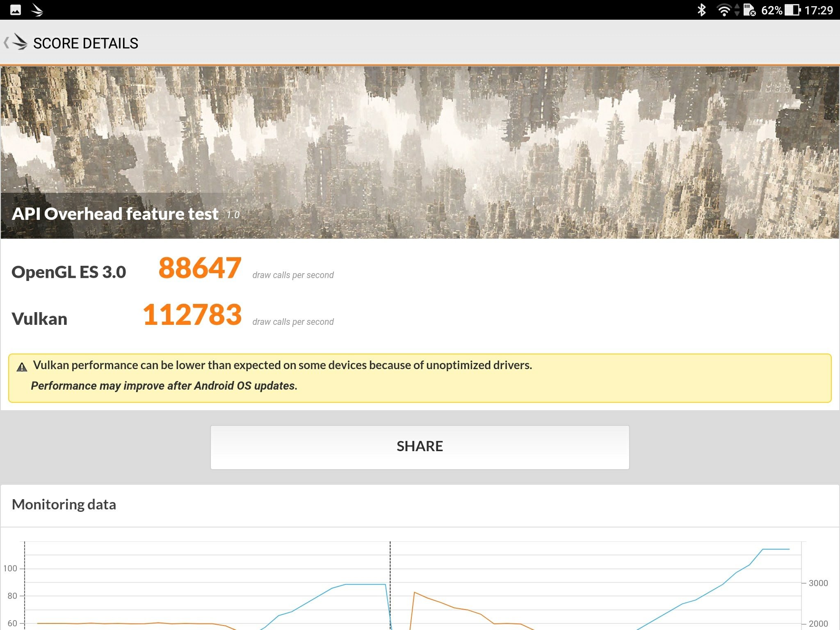Viewport: 840px width, 630px height.
Task: Tap draw calls per second under OpenGL score
Action: tap(293, 275)
